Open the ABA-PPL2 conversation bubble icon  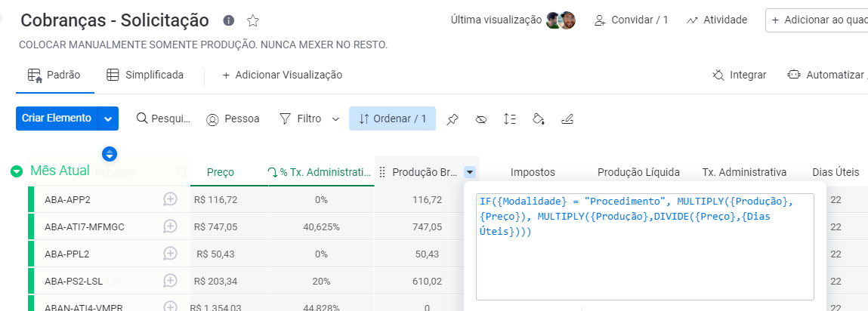170,254
